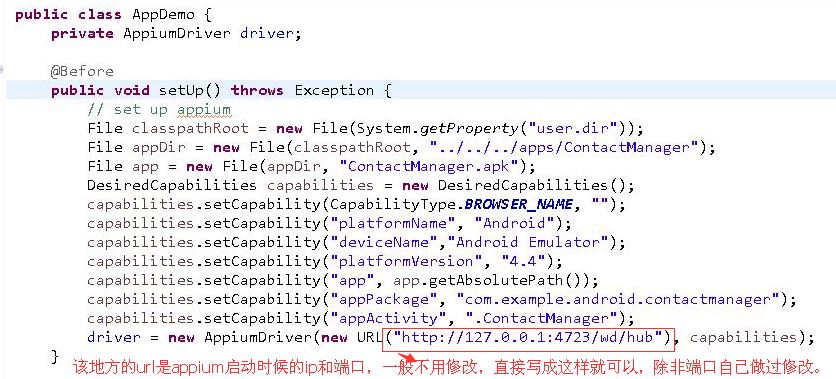Click the AppDemo class name
This screenshot has width=836, height=379.
click(x=163, y=14)
